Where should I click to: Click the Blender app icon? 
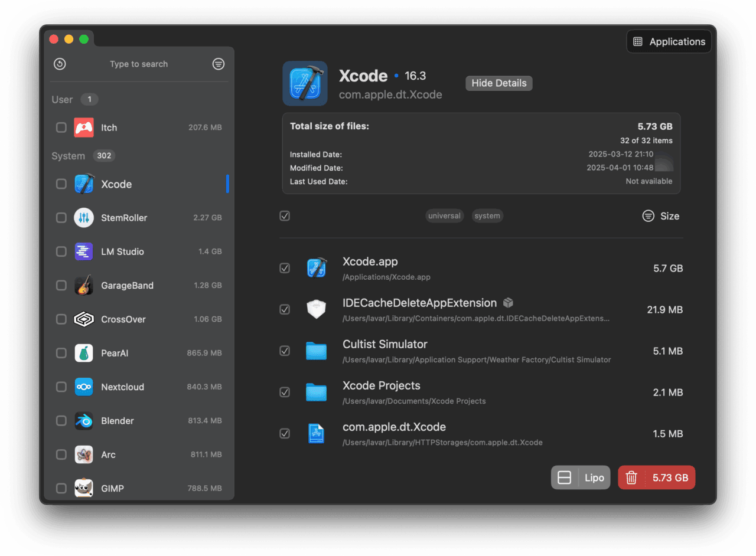84,420
